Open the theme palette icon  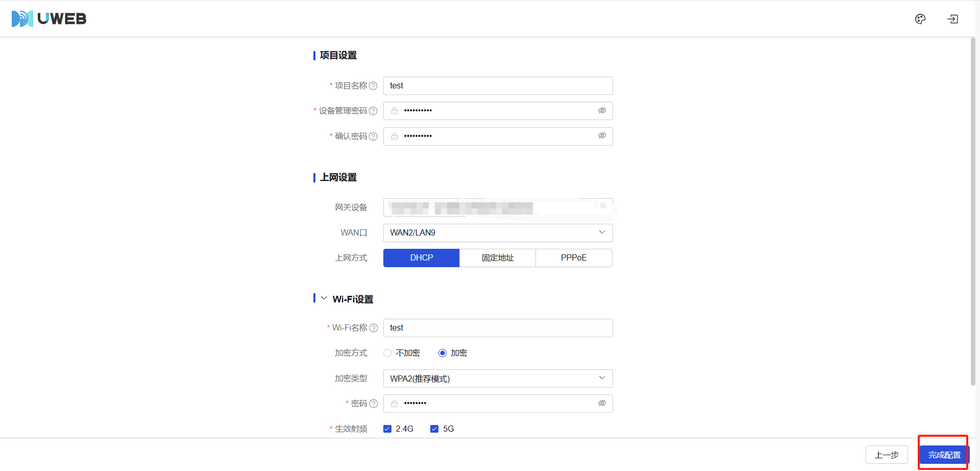(920, 19)
